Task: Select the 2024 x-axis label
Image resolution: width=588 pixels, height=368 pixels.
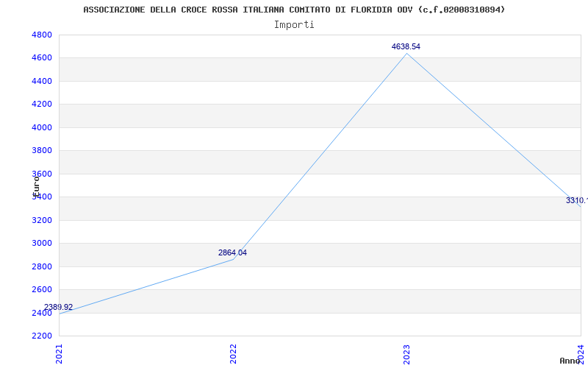Action: click(581, 354)
